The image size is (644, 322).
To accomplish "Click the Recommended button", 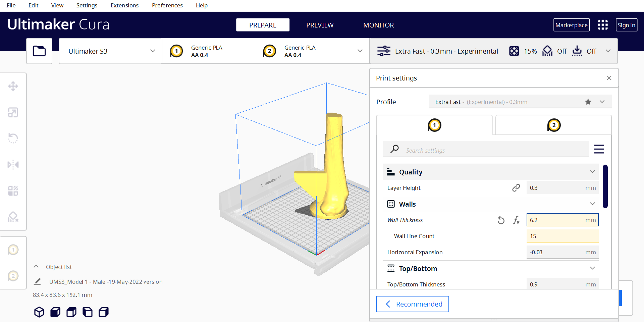I will (413, 304).
